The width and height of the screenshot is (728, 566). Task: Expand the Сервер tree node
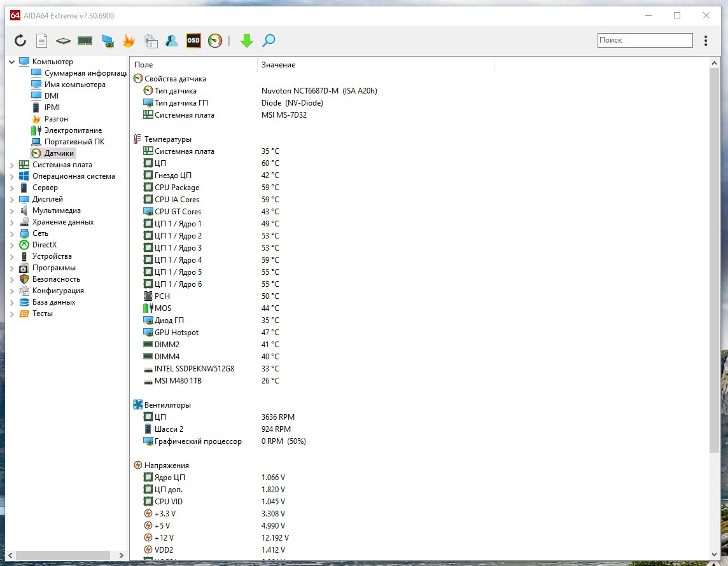point(12,188)
